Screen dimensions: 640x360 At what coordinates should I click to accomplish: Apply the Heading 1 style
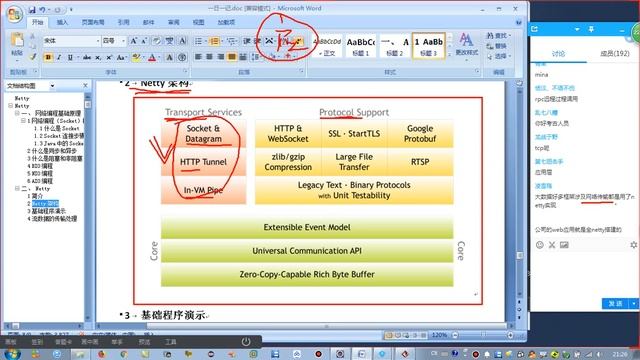(x=361, y=46)
